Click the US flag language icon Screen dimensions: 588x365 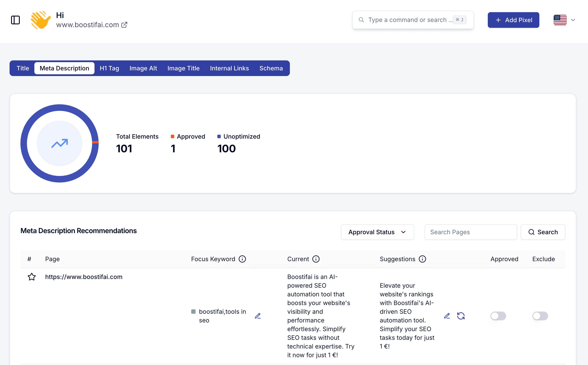point(560,20)
